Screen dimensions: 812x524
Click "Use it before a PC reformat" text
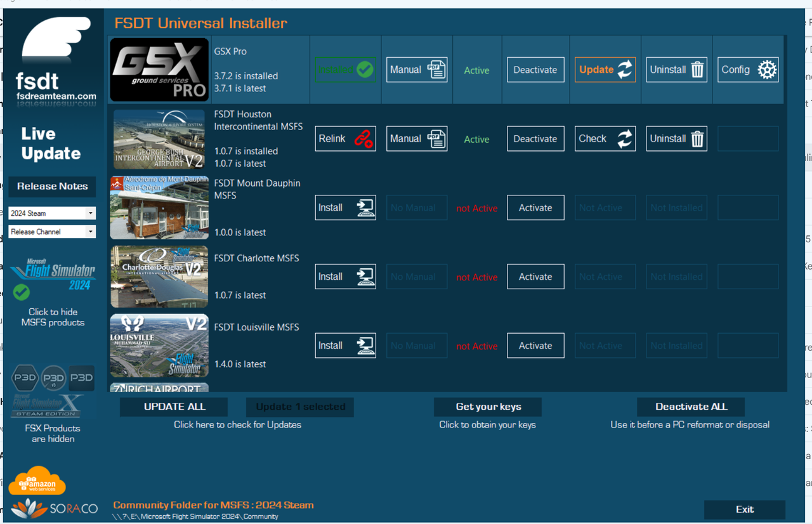[x=690, y=424]
